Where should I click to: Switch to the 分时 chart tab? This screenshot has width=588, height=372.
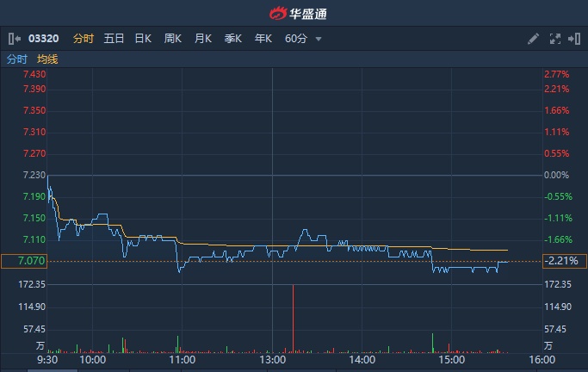84,39
